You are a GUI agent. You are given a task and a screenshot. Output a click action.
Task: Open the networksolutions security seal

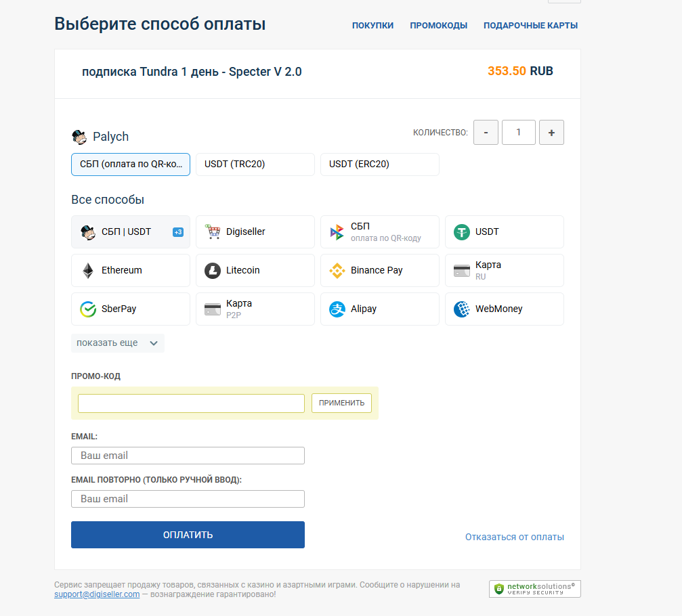534,589
